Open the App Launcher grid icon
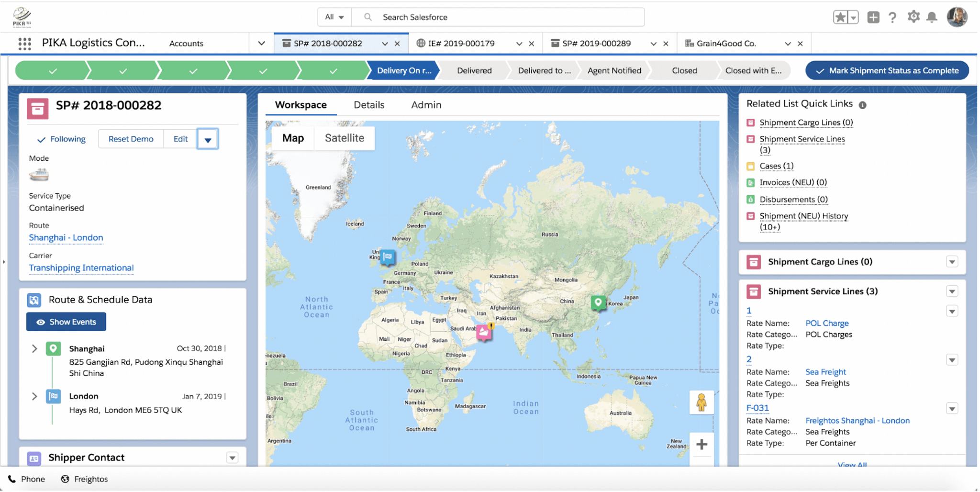980x492 pixels. coord(24,44)
